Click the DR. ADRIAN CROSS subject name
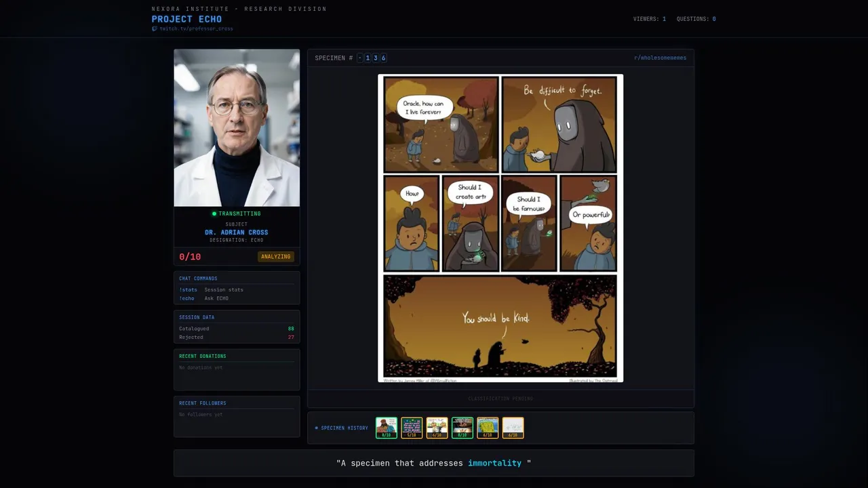 [x=237, y=232]
